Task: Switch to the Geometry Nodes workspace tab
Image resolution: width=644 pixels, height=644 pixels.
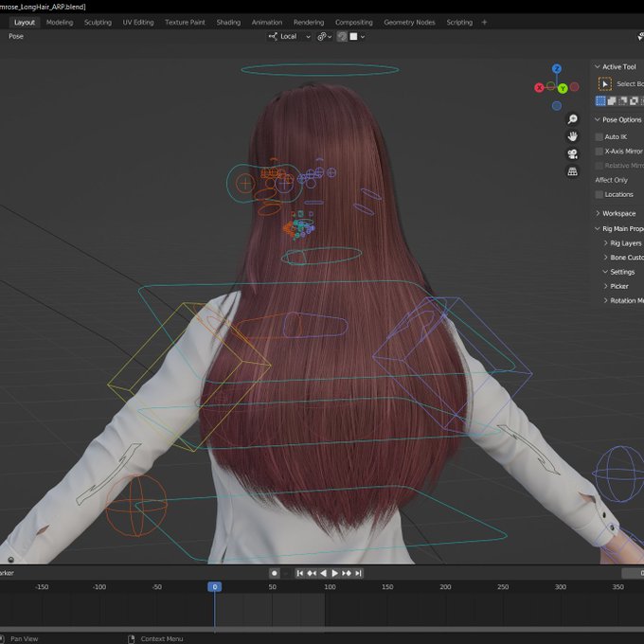Action: click(409, 22)
